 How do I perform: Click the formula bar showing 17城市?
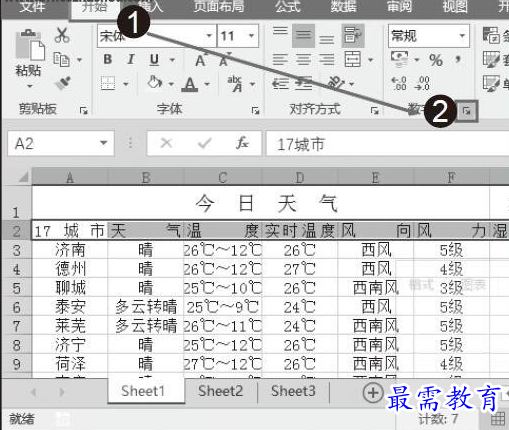click(x=387, y=144)
